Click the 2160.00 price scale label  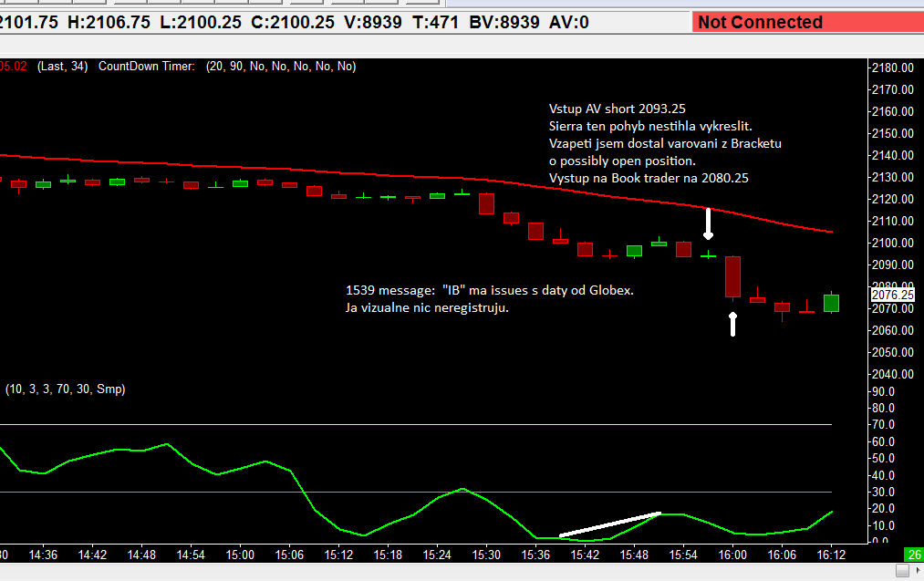[893, 111]
